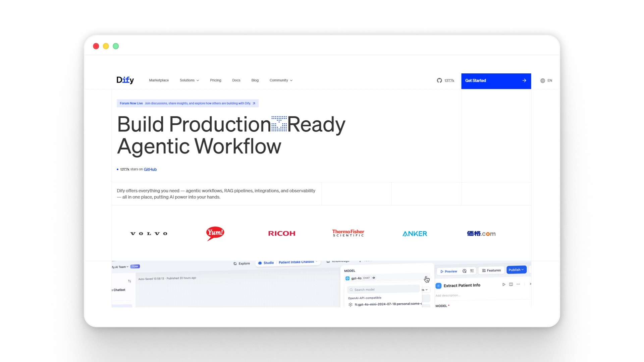644x362 pixels.
Task: Click the Dify logo in the header
Action: click(x=125, y=80)
